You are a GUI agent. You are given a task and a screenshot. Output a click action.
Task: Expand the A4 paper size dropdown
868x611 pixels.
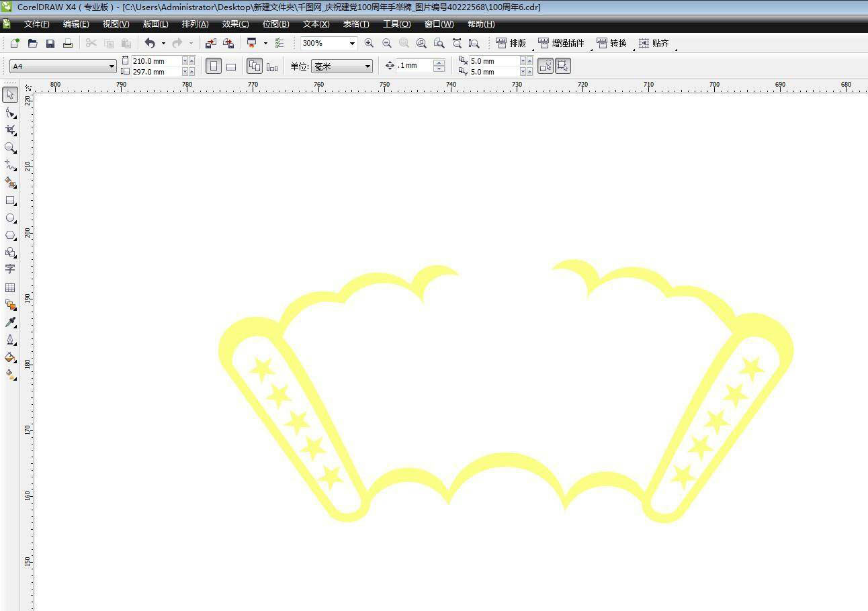pos(112,66)
